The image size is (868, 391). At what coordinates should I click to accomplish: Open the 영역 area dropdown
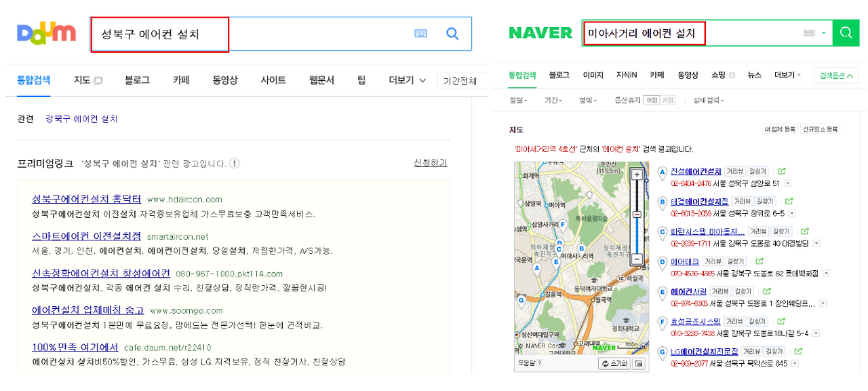point(588,100)
